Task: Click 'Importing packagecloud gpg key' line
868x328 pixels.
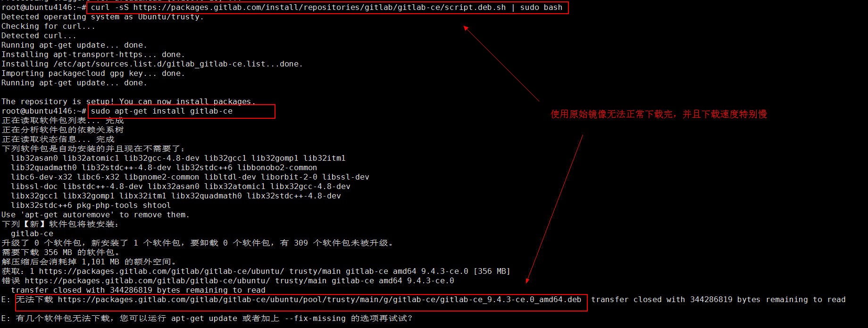Action: [x=93, y=74]
